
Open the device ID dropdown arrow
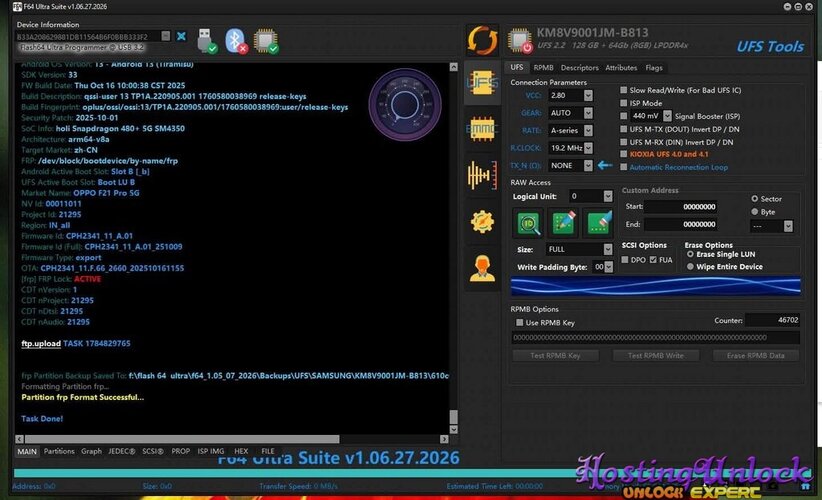pyautogui.click(x=166, y=36)
